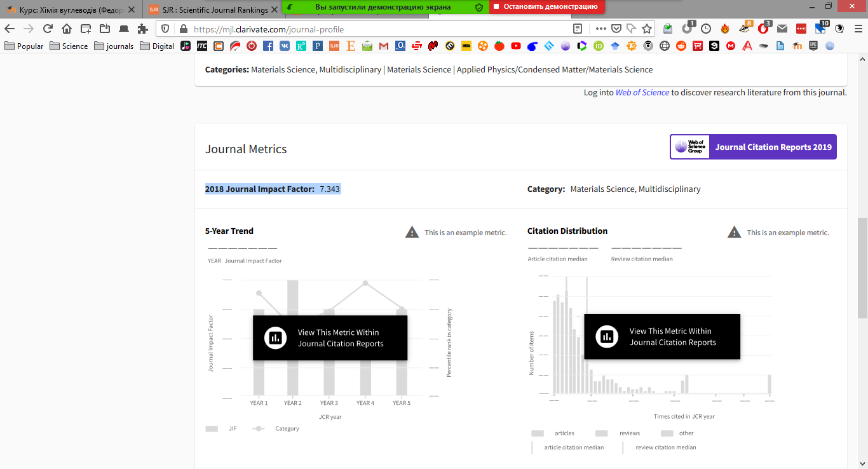868x469 pixels.
Task: Open the Facebook bookmark icon
Action: (268, 46)
